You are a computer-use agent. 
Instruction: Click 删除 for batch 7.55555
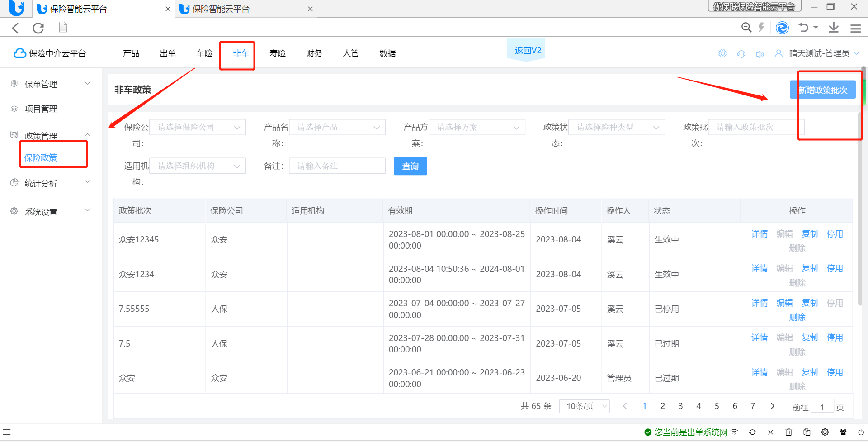point(797,317)
